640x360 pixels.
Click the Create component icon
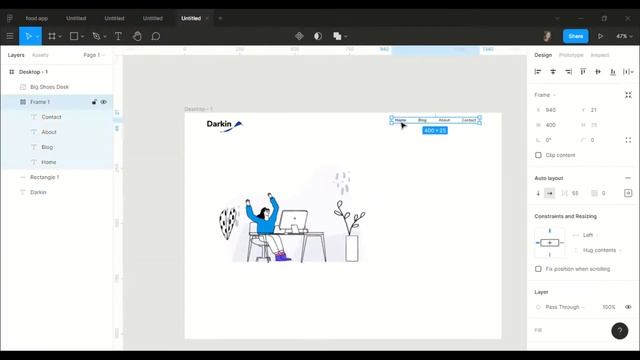click(x=299, y=36)
